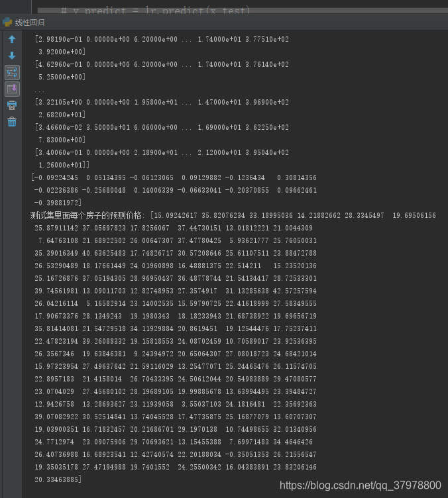Click the scroll down arrow icon
Image resolution: width=448 pixels, height=498 pixels.
coord(12,56)
